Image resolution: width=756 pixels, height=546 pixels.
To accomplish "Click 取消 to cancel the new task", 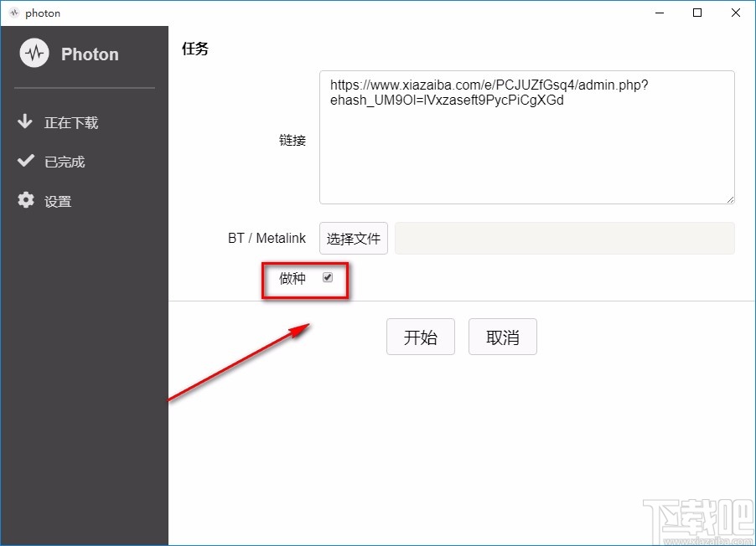I will [502, 336].
